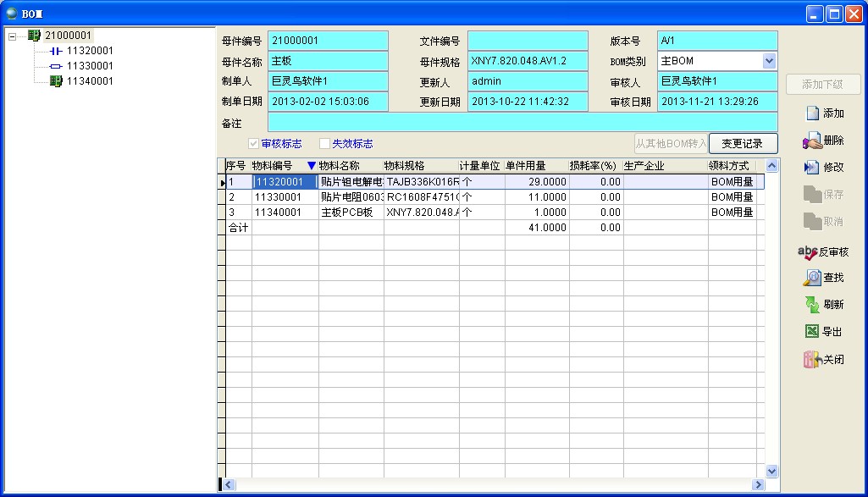868x497 pixels.
Task: Toggle the 审核标志 checkbox
Action: 253,144
